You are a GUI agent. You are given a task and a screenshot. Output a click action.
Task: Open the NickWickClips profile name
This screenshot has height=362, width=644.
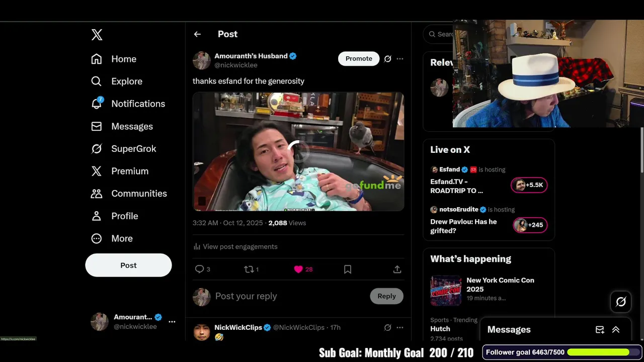(x=238, y=327)
